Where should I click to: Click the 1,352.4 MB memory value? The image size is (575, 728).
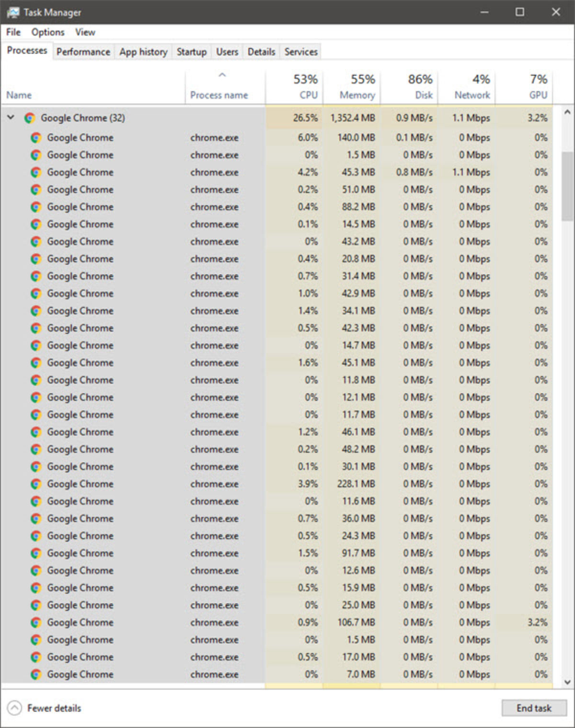coord(353,118)
